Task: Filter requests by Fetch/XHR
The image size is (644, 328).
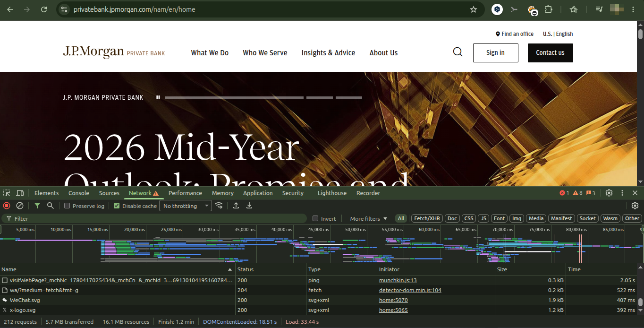Action: [427, 218]
